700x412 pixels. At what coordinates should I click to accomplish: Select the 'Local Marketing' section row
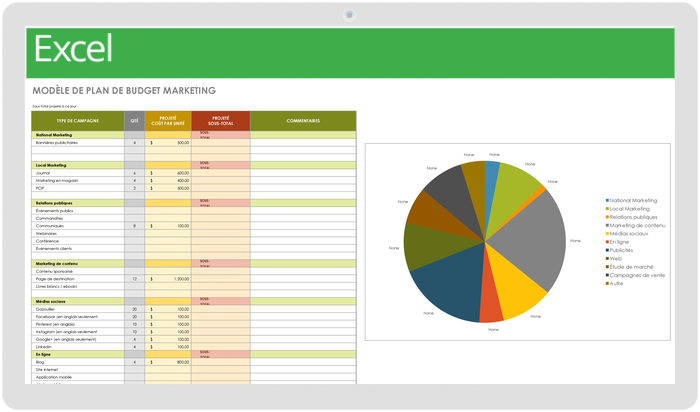pyautogui.click(x=194, y=165)
